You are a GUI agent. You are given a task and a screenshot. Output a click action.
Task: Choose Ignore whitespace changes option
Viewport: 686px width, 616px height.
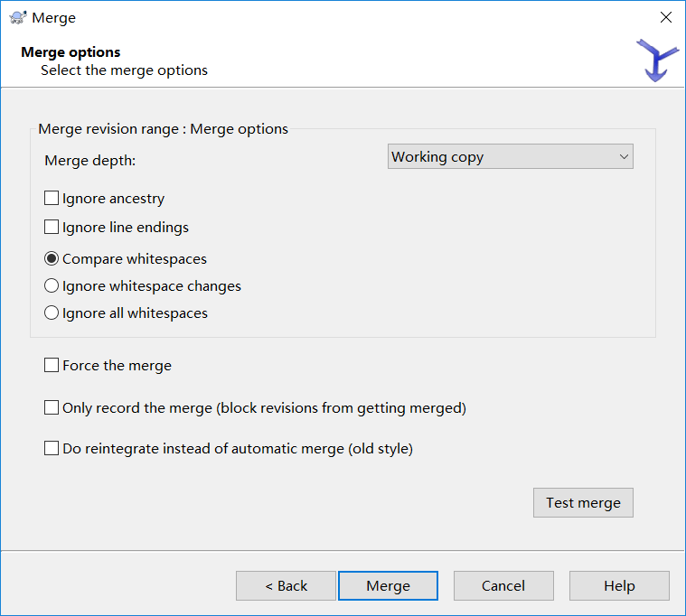(52, 286)
